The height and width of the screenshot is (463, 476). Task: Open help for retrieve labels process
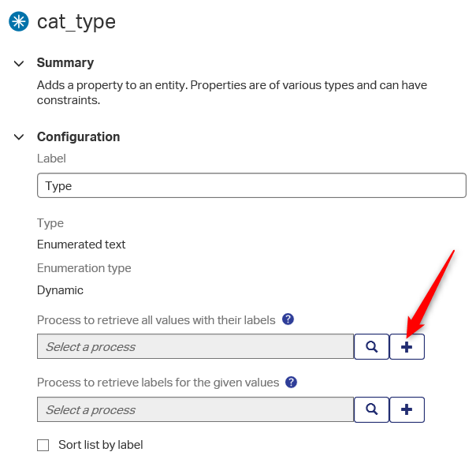pyautogui.click(x=292, y=383)
